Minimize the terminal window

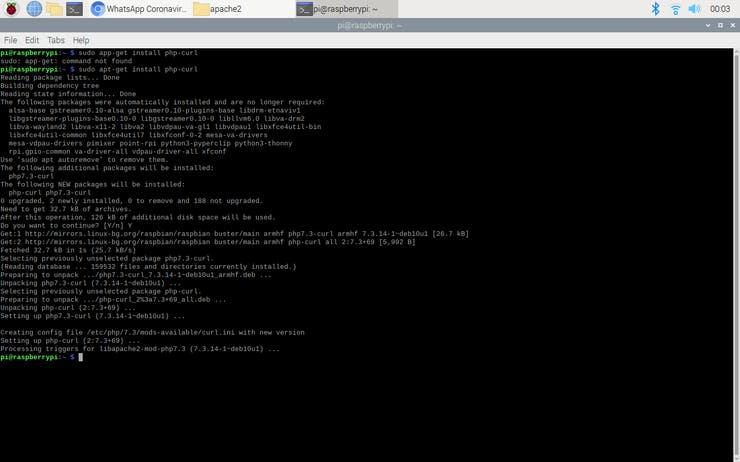click(x=708, y=25)
